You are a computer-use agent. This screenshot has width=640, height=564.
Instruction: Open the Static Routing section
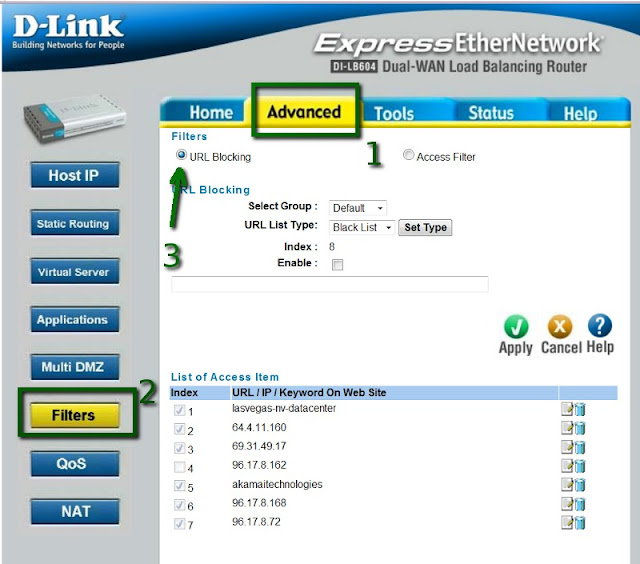75,223
